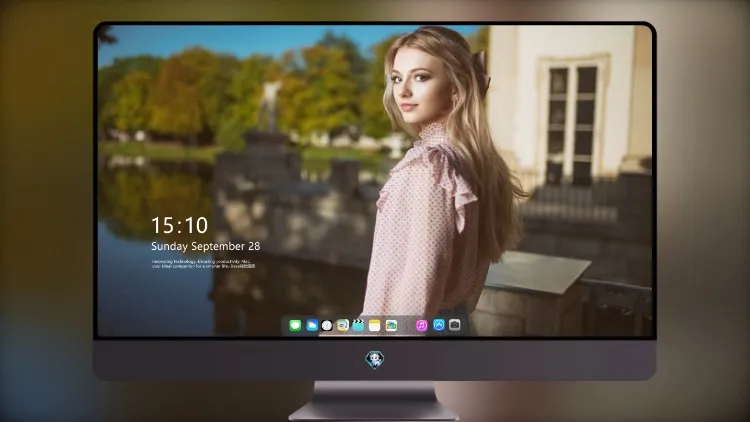Open the Maps app in dock
The width and height of the screenshot is (750, 422).
(342, 326)
